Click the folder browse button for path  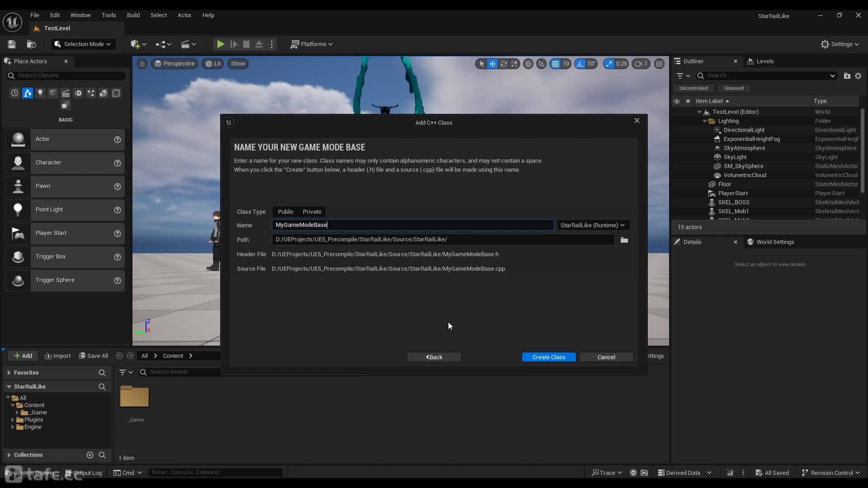point(624,239)
